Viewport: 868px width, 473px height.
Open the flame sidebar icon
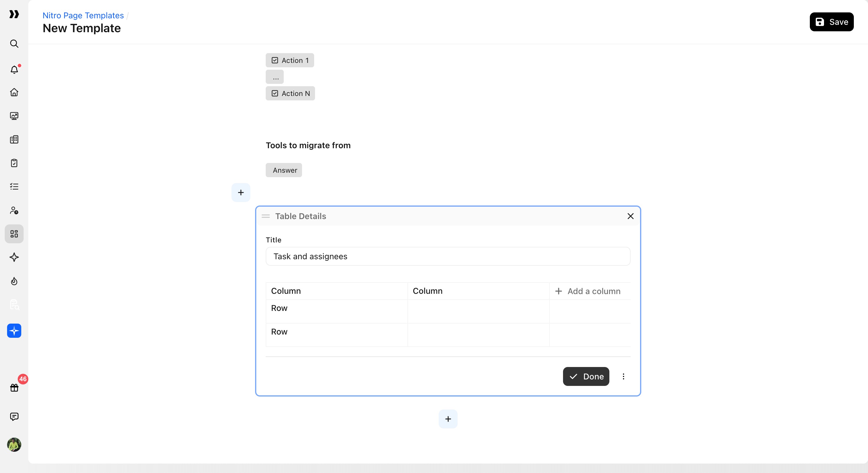tap(14, 281)
